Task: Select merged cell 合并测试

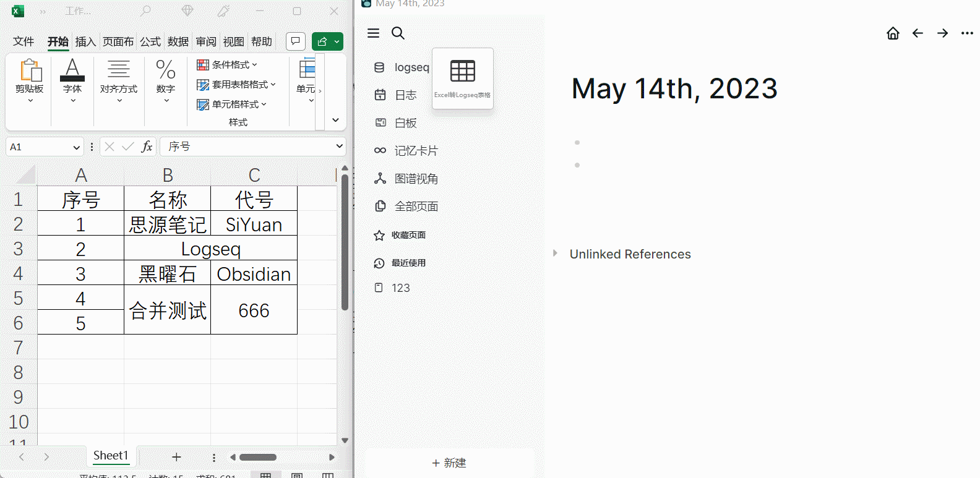Action: (167, 310)
